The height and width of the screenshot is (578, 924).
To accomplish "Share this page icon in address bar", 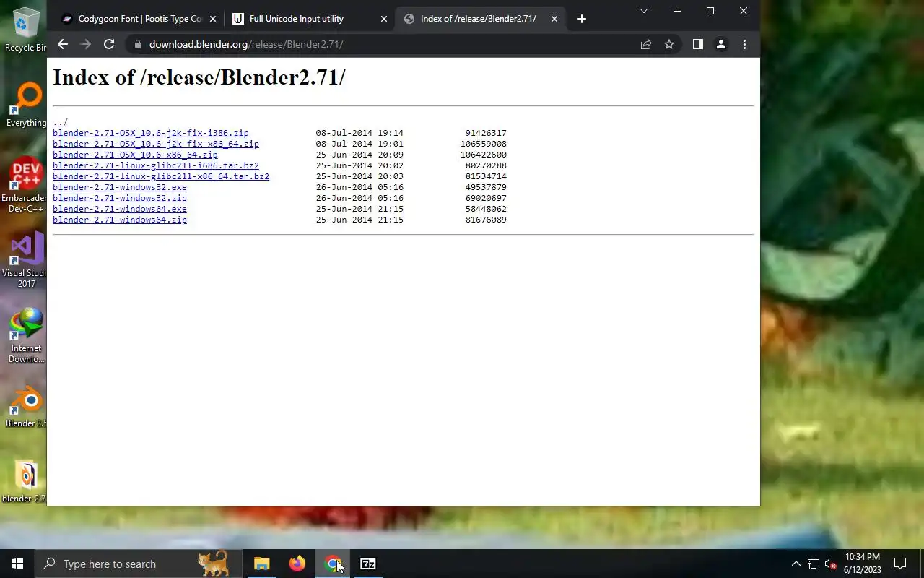I will 646,44.
